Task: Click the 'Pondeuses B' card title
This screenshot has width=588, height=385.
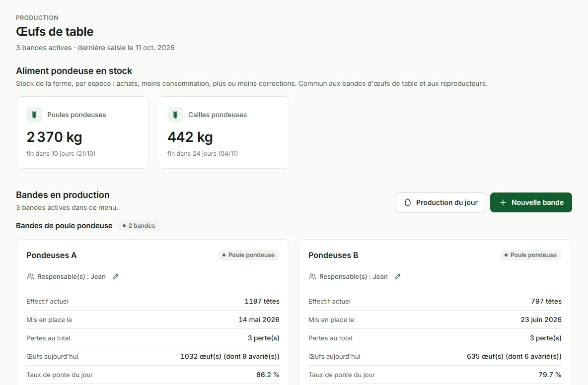Action: [333, 256]
